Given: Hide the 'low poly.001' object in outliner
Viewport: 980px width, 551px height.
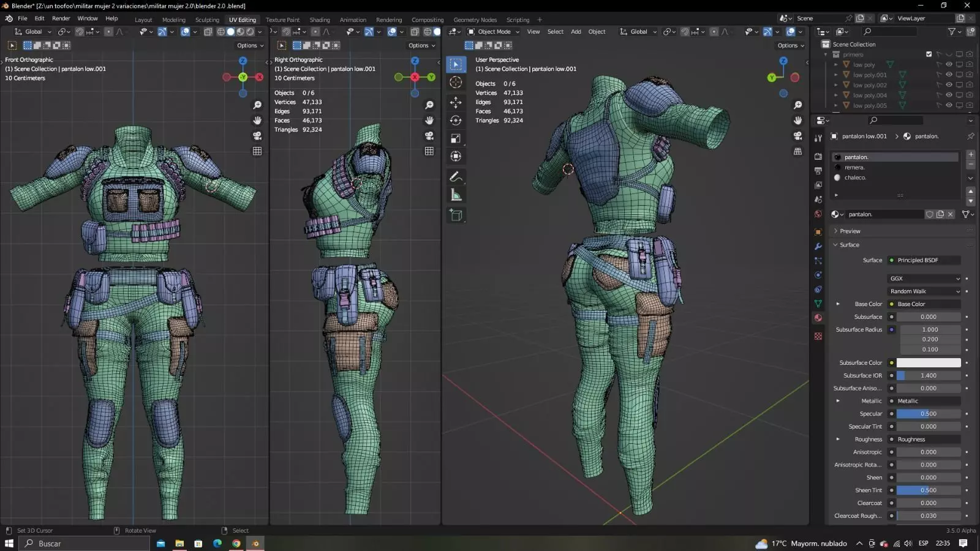Looking at the screenshot, I should [x=949, y=75].
